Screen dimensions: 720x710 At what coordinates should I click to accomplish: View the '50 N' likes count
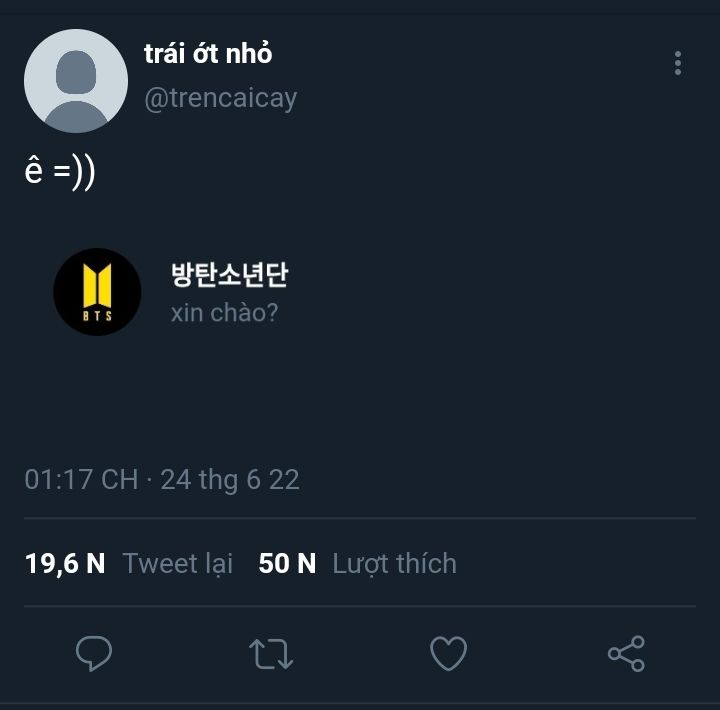(287, 563)
